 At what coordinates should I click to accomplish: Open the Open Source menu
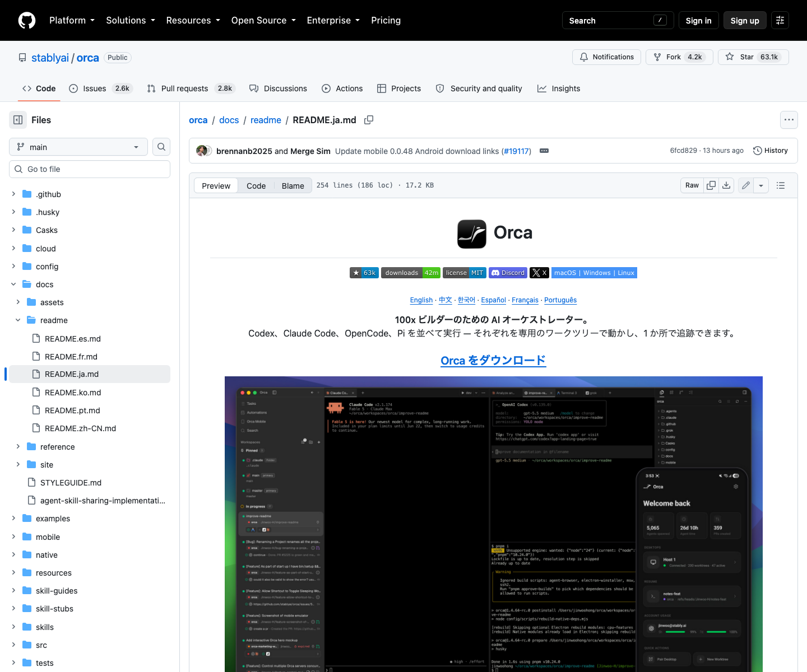(263, 20)
